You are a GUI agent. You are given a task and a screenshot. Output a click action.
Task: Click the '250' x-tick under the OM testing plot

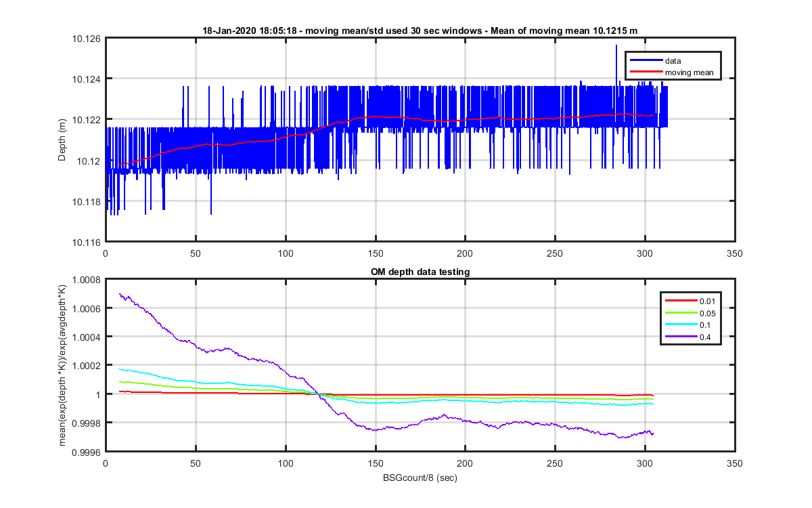point(555,463)
